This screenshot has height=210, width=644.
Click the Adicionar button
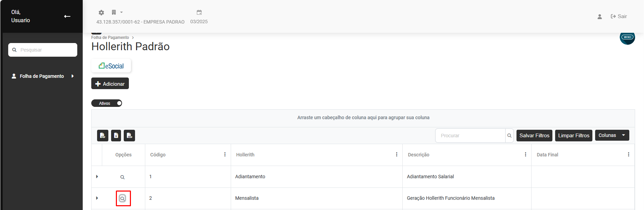point(110,84)
